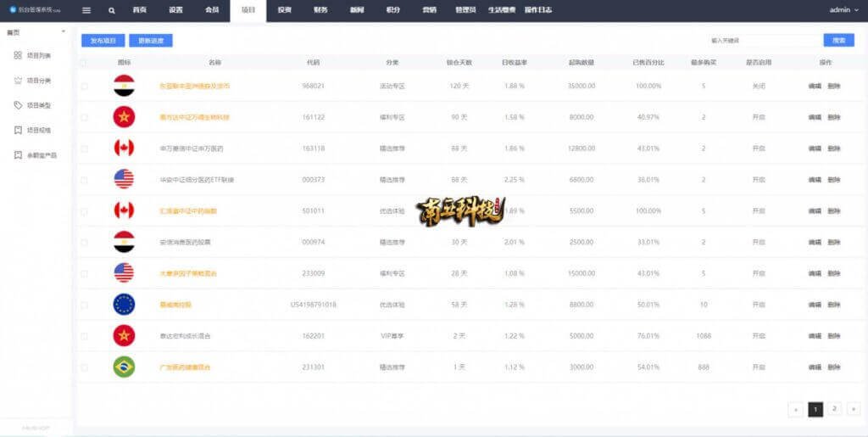Click the European Union flag icon
868x437 pixels.
(124, 305)
